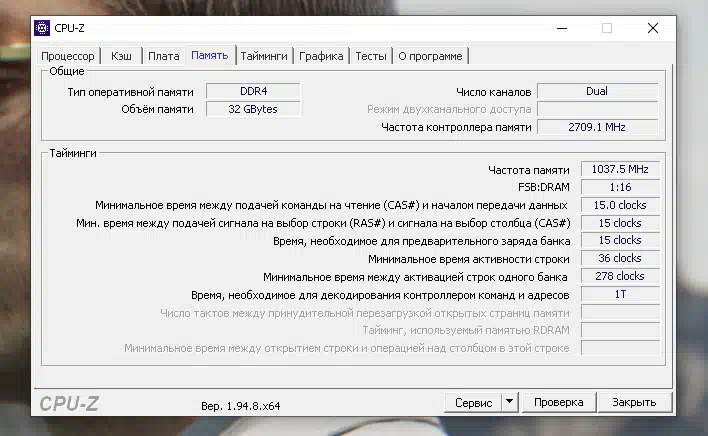
Task: Click the 15.0 clocks CAS latency value
Action: click(x=620, y=205)
